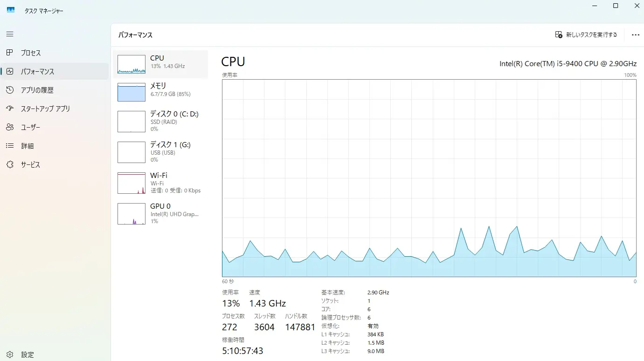The width and height of the screenshot is (644, 361).
Task: Open スタートアップ アプリ page
Action: click(x=55, y=109)
